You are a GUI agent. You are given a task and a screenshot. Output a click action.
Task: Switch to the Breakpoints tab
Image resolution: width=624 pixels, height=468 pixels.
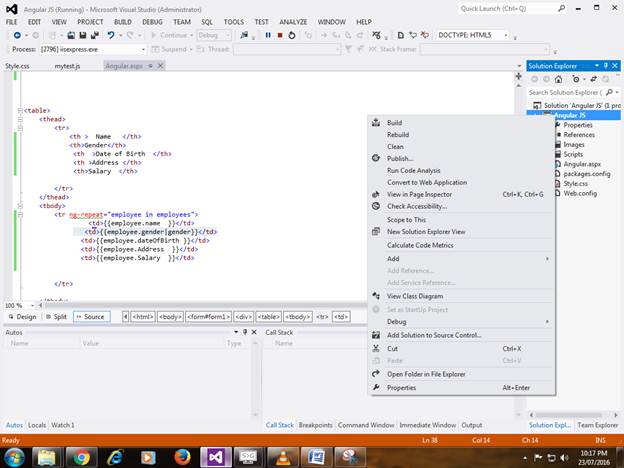coord(315,425)
